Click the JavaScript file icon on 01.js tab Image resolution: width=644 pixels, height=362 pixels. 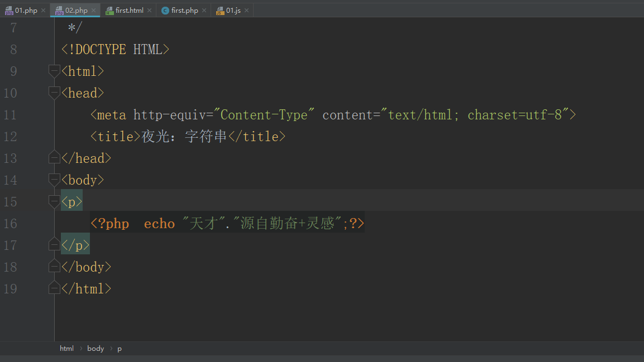coord(220,9)
